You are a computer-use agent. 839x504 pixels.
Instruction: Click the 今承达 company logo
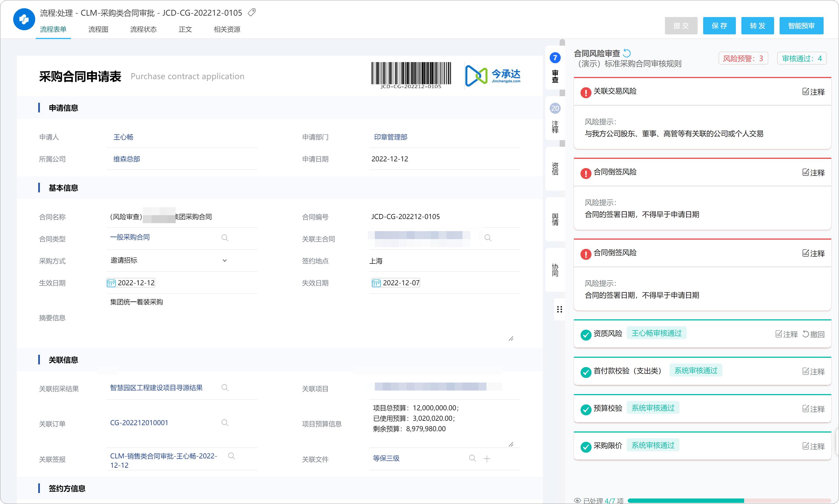pyautogui.click(x=493, y=76)
